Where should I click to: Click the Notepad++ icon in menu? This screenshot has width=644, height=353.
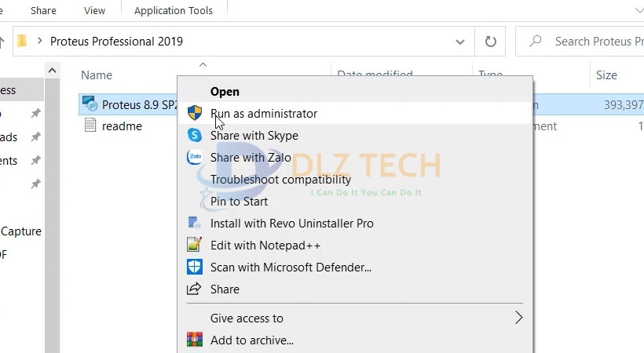pos(194,245)
